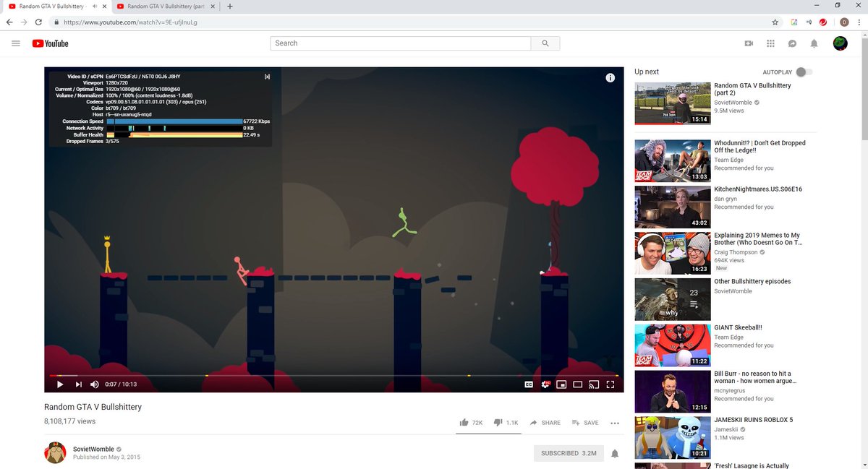Cast the video with Play on TV

pyautogui.click(x=594, y=384)
